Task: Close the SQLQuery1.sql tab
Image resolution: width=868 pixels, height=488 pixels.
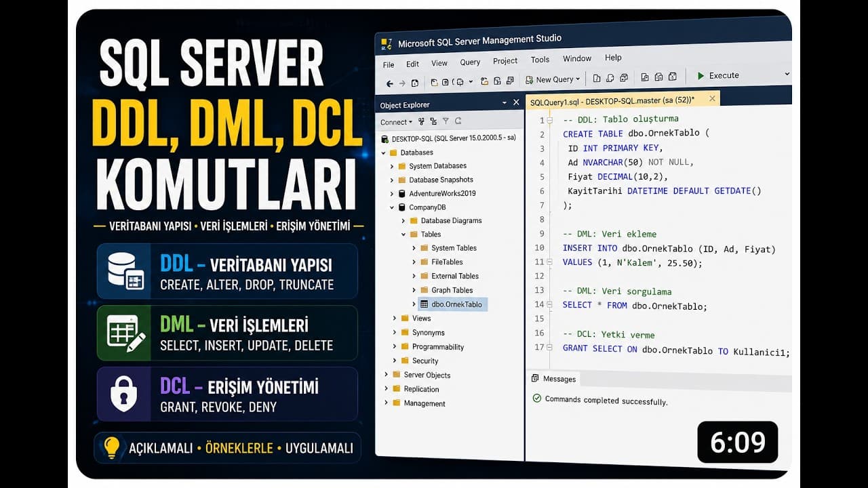Action: 712,98
